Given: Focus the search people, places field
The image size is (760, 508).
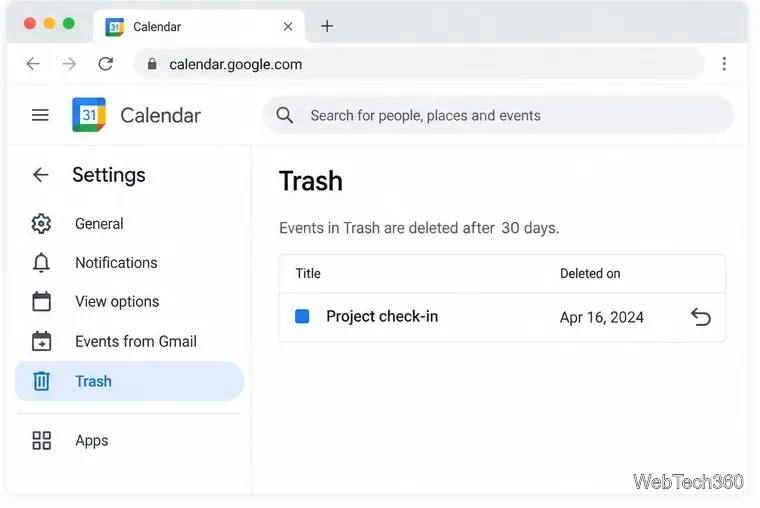Looking at the screenshot, I should 498,115.
